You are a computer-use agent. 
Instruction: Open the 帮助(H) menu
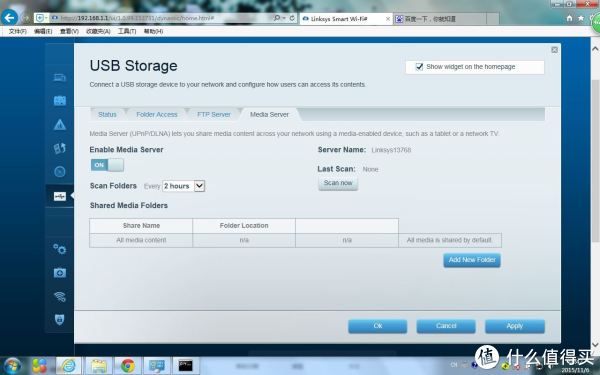153,31
